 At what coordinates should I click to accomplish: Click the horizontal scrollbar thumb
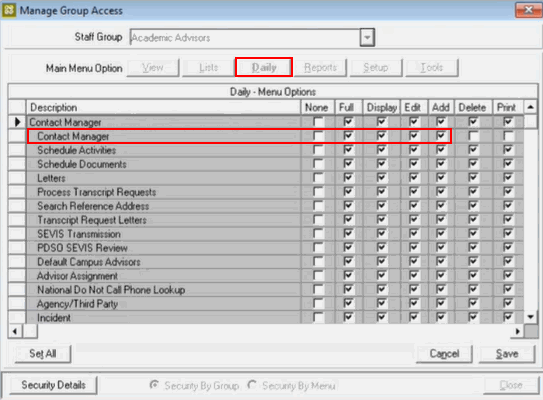(x=30, y=331)
